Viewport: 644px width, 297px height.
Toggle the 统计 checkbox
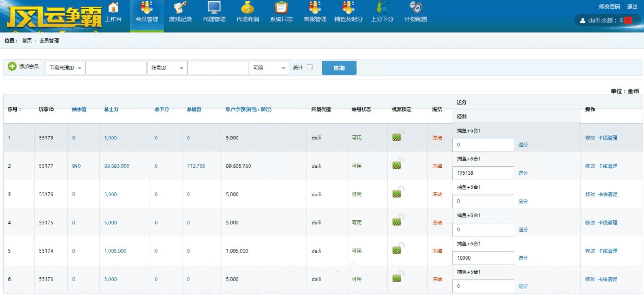point(310,67)
